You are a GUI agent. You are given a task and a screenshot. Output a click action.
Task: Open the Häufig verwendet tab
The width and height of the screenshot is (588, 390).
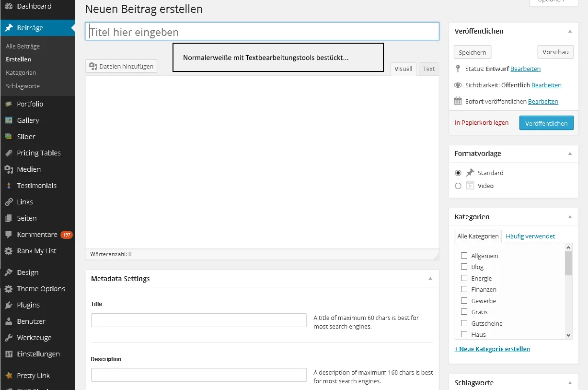coord(530,236)
